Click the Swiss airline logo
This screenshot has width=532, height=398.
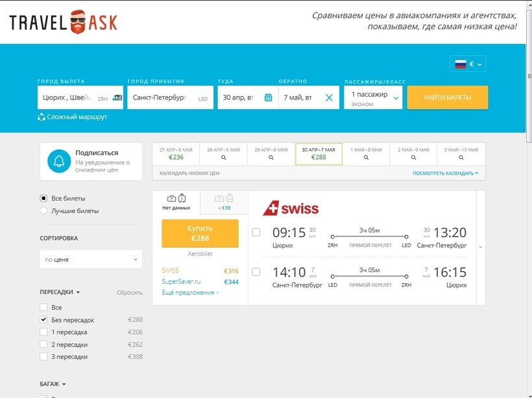291,208
